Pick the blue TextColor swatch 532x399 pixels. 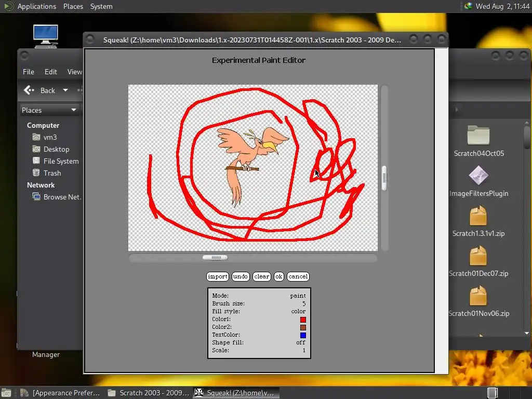coord(303,335)
